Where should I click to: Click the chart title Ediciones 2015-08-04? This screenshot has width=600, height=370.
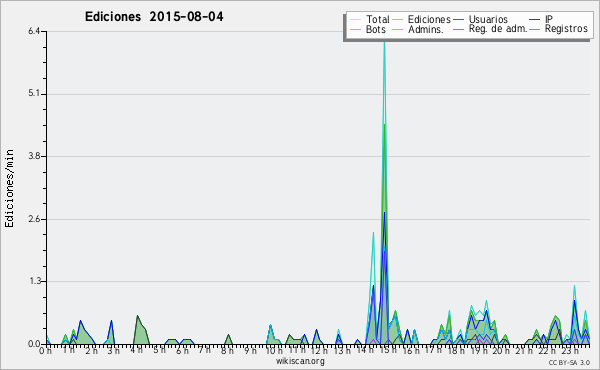pyautogui.click(x=154, y=17)
